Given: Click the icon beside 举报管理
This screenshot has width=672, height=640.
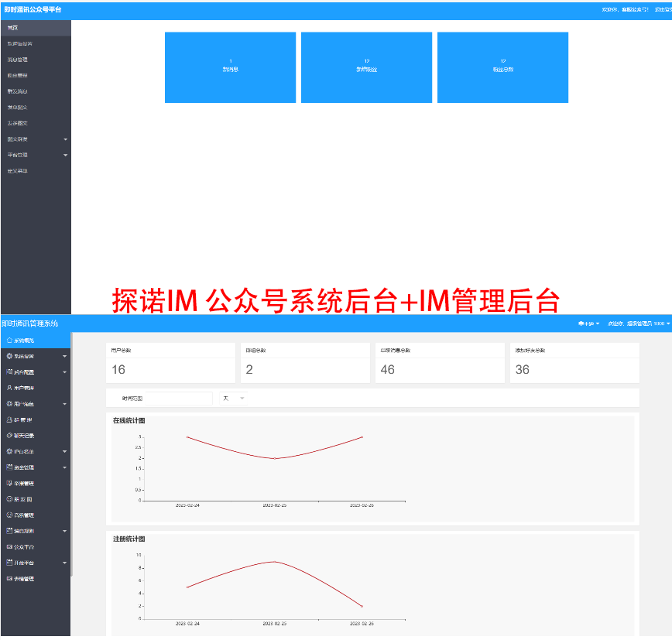Looking at the screenshot, I should [x=9, y=483].
